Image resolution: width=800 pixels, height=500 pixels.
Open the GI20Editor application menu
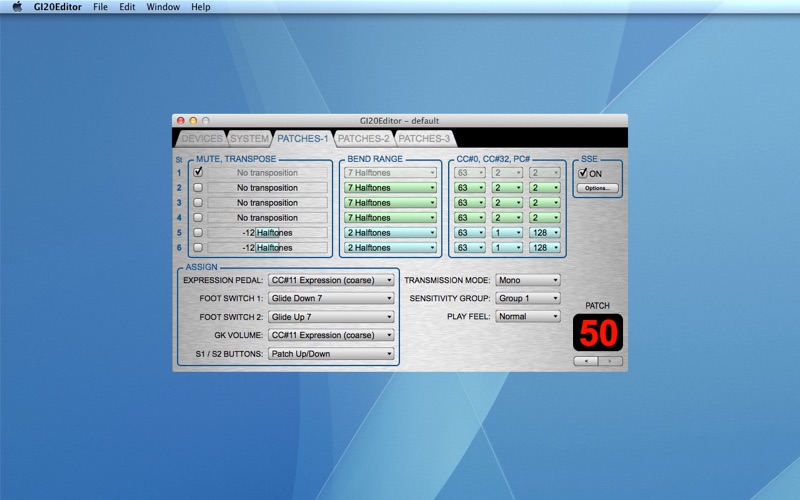(58, 7)
